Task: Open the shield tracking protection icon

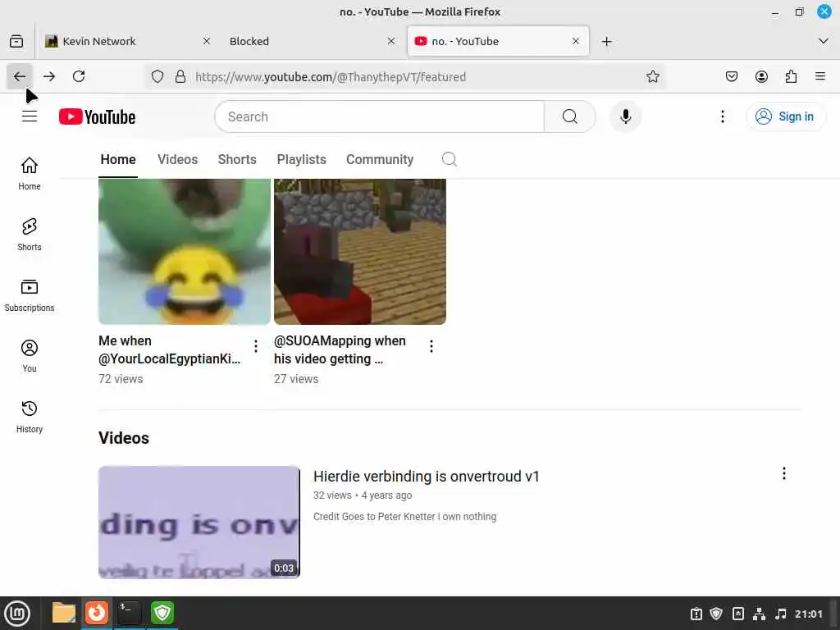Action: (157, 76)
